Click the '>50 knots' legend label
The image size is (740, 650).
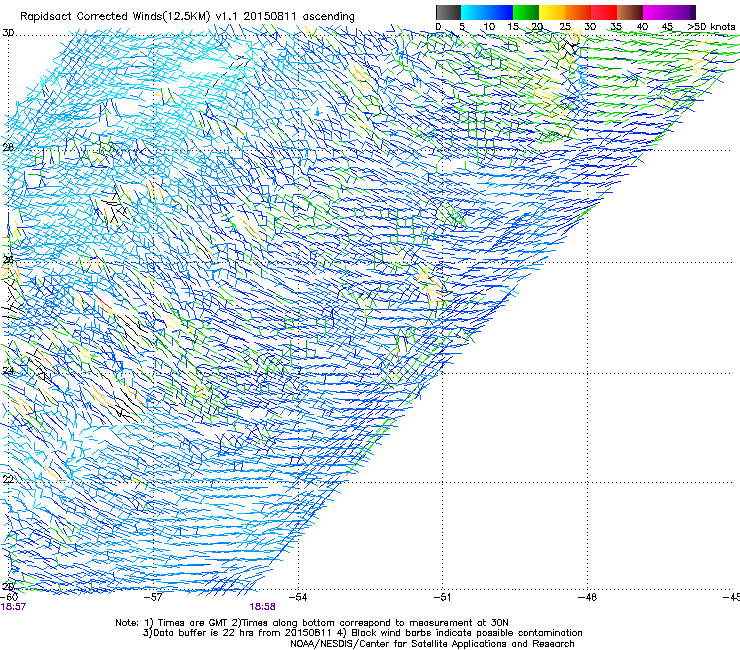(712, 26)
